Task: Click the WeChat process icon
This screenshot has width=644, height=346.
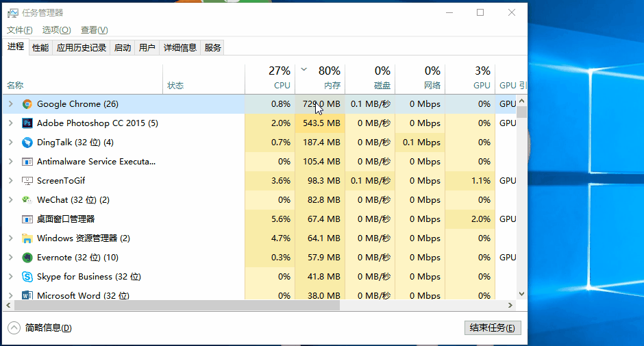Action: click(x=27, y=200)
